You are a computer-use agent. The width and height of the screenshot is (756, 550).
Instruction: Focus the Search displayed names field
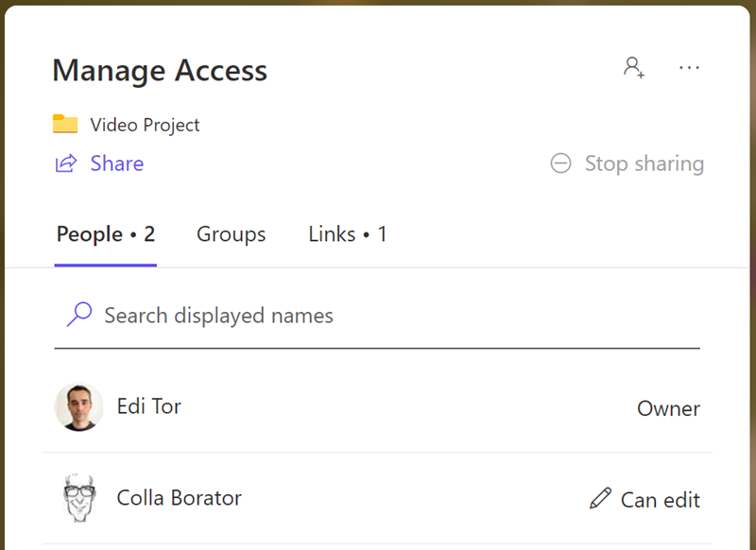click(377, 317)
